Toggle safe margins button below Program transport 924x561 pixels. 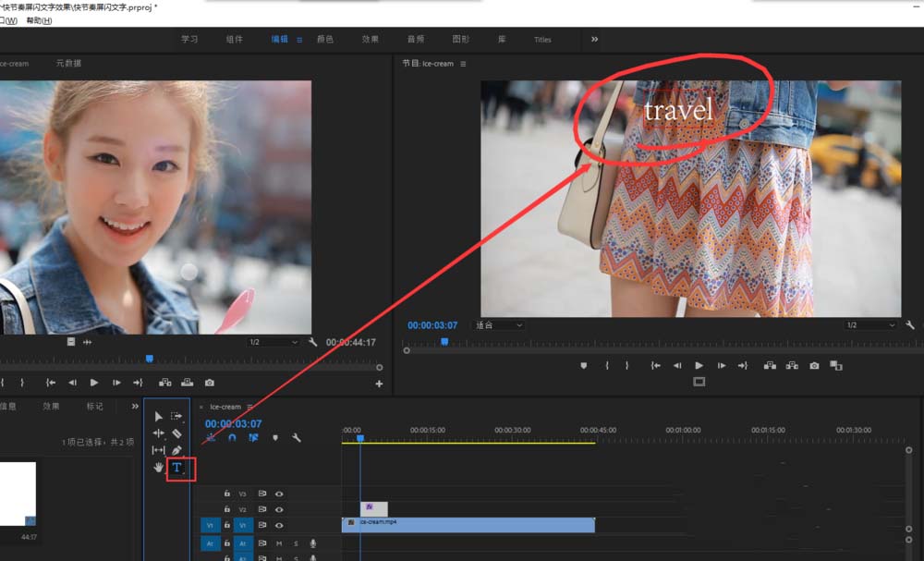click(699, 382)
